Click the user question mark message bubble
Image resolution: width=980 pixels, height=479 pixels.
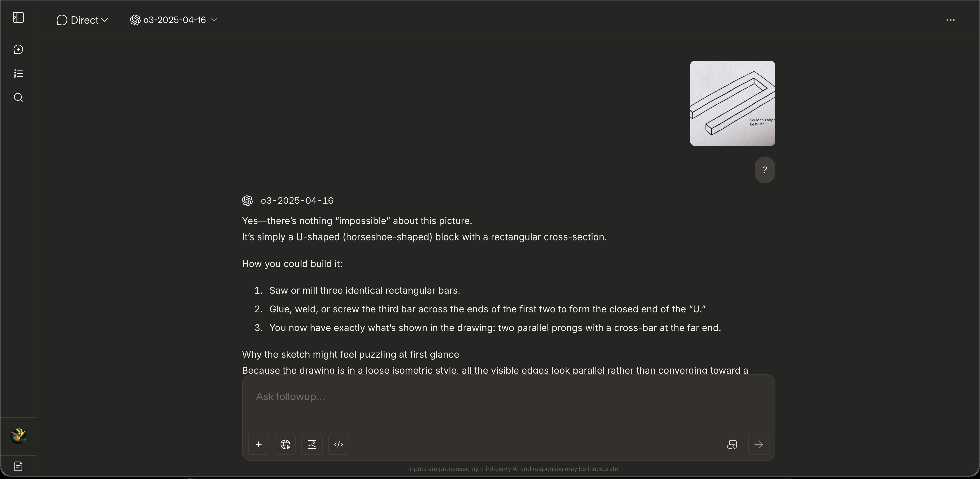(x=765, y=170)
